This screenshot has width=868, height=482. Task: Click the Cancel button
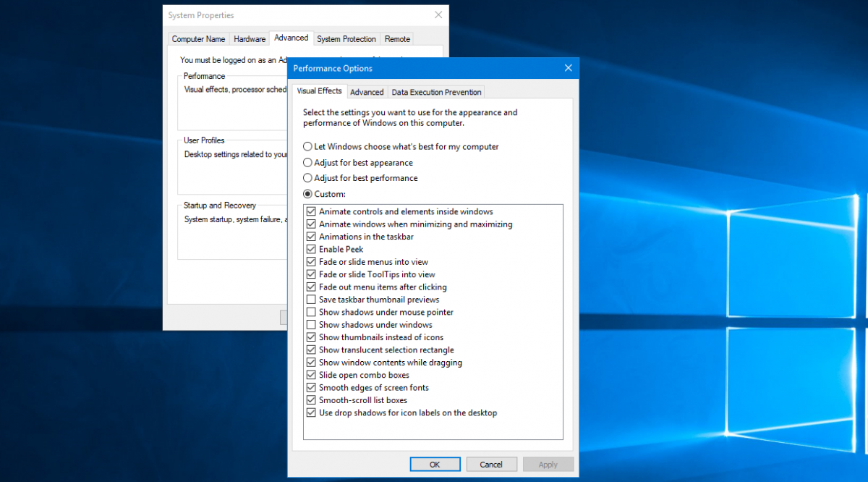click(492, 464)
